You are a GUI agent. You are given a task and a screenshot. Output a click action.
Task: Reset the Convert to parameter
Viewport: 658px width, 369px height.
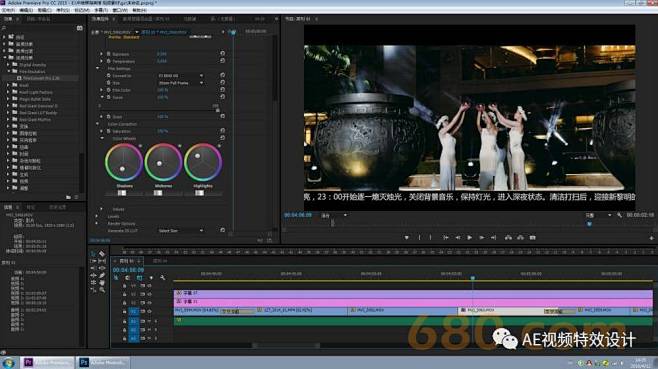[x=222, y=75]
